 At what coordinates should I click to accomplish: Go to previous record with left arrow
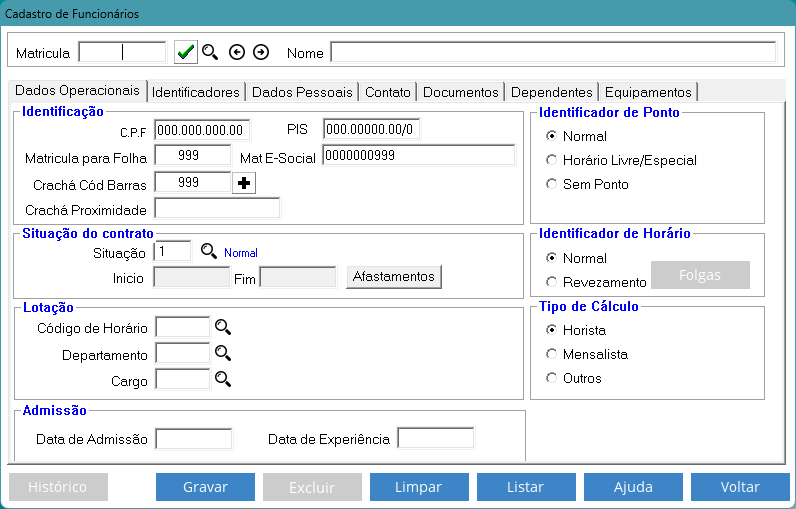pos(237,52)
